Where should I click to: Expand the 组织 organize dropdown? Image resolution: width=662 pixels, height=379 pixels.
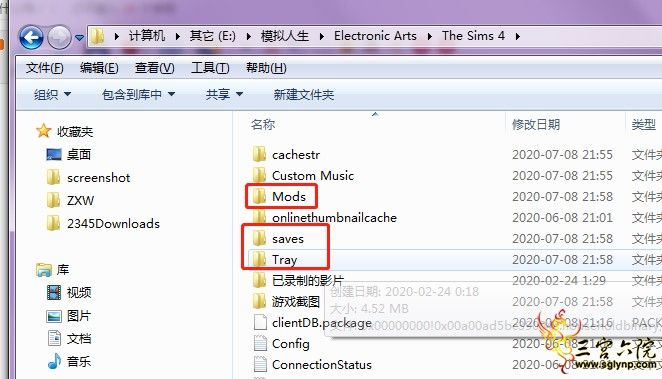[x=53, y=94]
